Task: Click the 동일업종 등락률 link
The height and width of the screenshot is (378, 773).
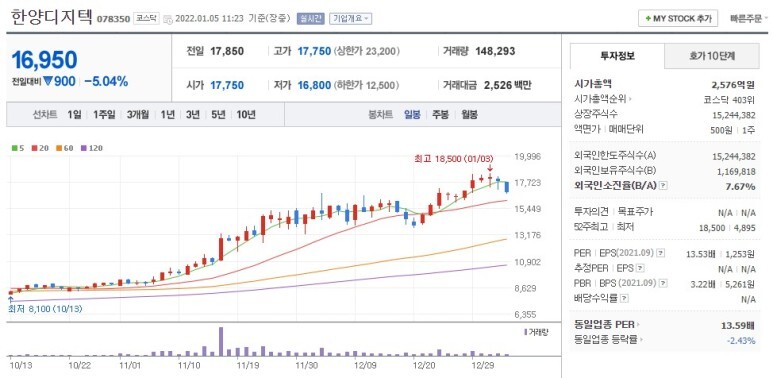Action: tap(606, 340)
